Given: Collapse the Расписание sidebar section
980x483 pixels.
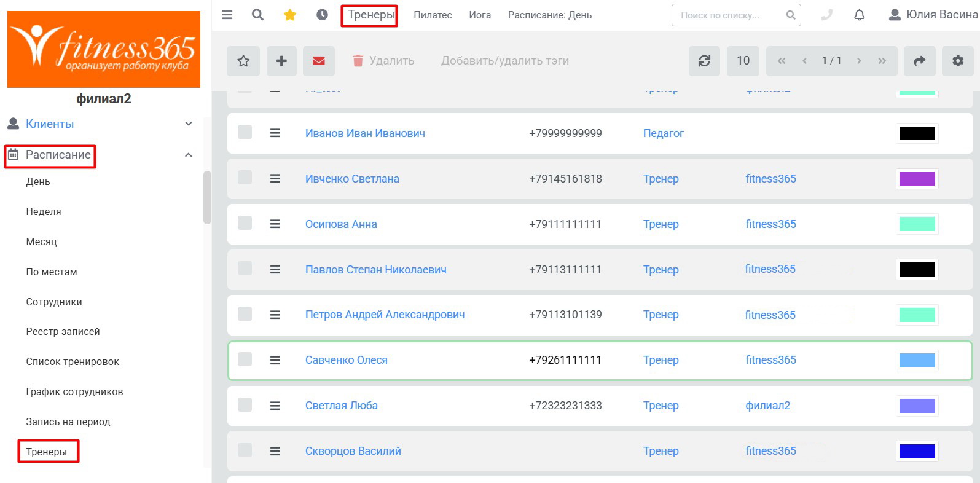Looking at the screenshot, I should (x=189, y=155).
